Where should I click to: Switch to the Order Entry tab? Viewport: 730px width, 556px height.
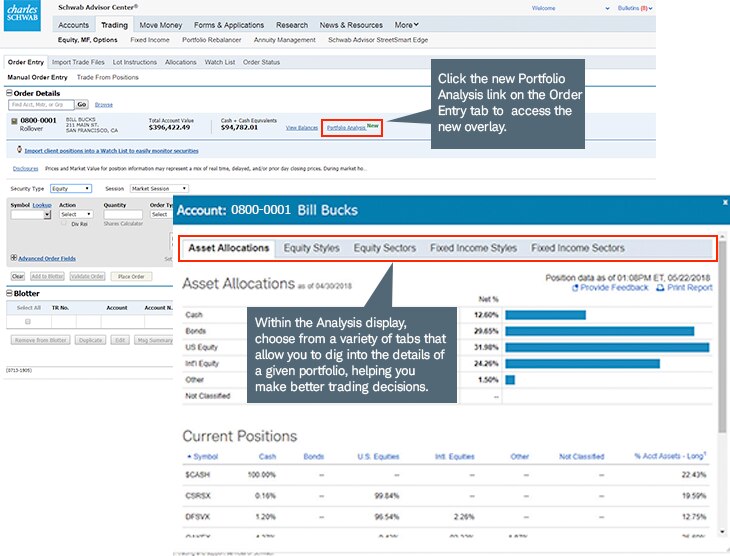click(x=26, y=62)
